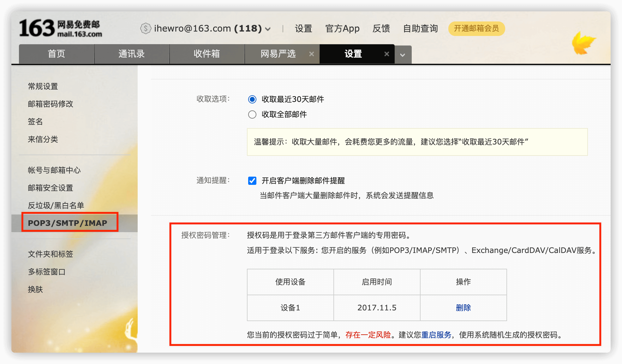The height and width of the screenshot is (364, 622).
Task: Close the 网易严选 tab
Action: point(312,54)
